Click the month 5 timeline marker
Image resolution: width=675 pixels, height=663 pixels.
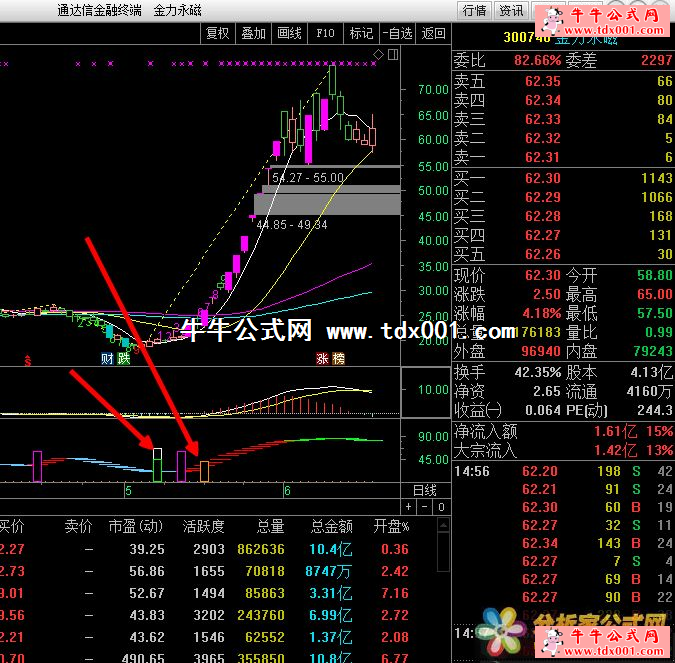click(x=128, y=490)
